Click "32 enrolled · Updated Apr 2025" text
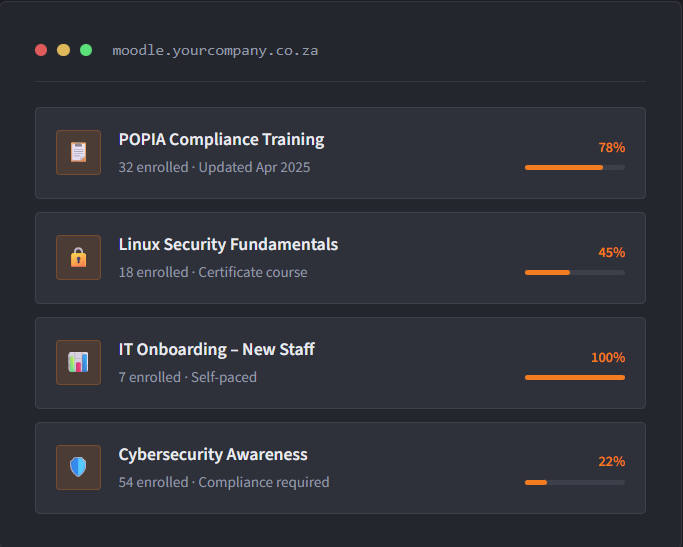 coord(214,167)
